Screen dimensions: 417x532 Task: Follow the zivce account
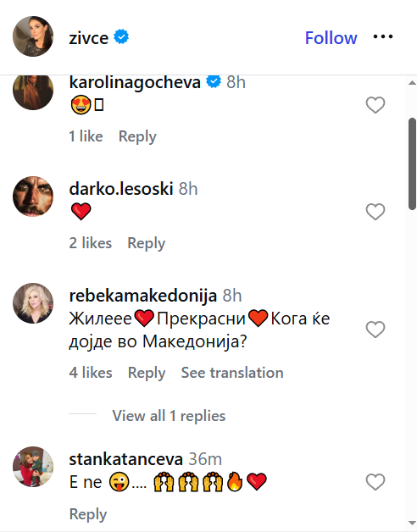tap(331, 37)
